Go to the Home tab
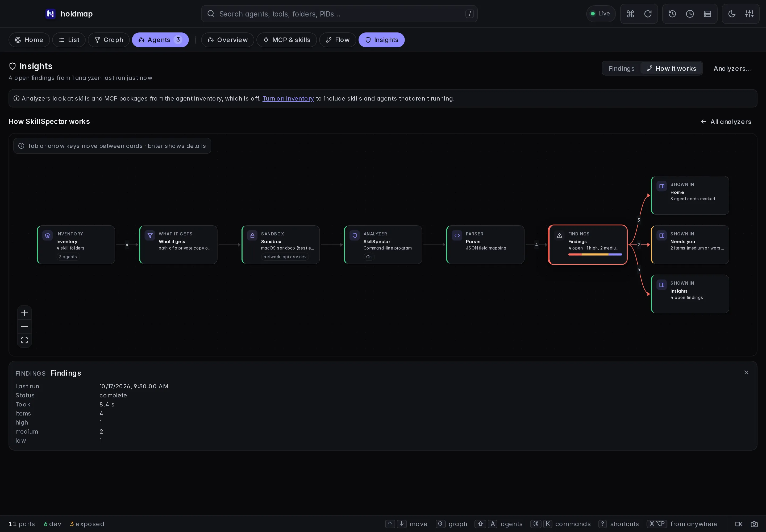The height and width of the screenshot is (532, 766). tap(29, 40)
